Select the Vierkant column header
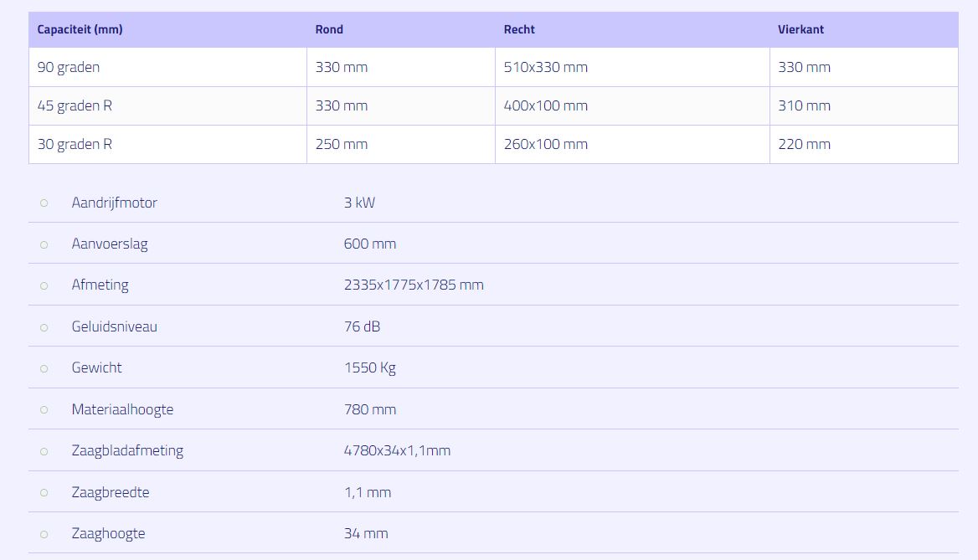Image resolution: width=978 pixels, height=560 pixels. (800, 29)
